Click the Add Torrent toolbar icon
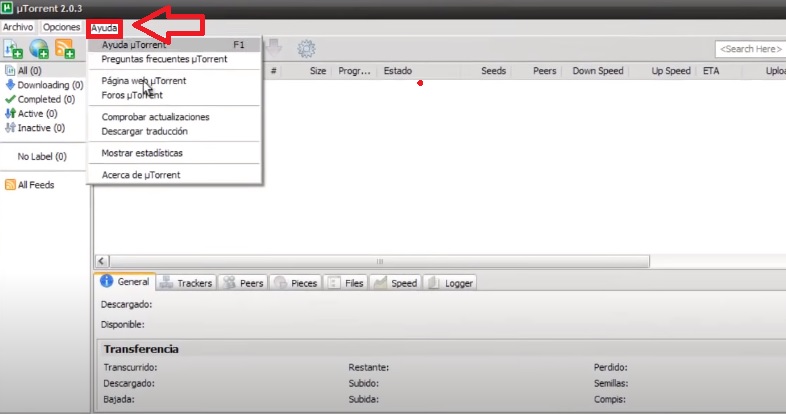 [14, 48]
